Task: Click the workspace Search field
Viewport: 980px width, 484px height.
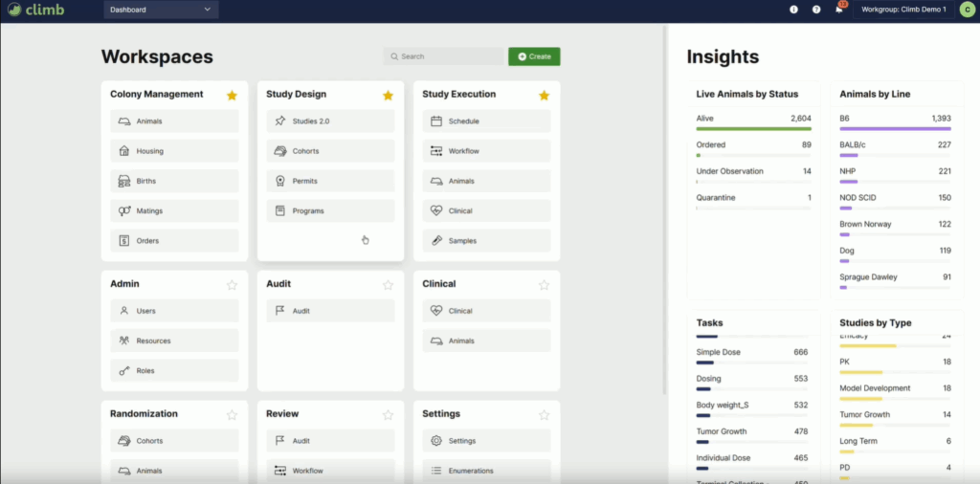Action: 444,56
